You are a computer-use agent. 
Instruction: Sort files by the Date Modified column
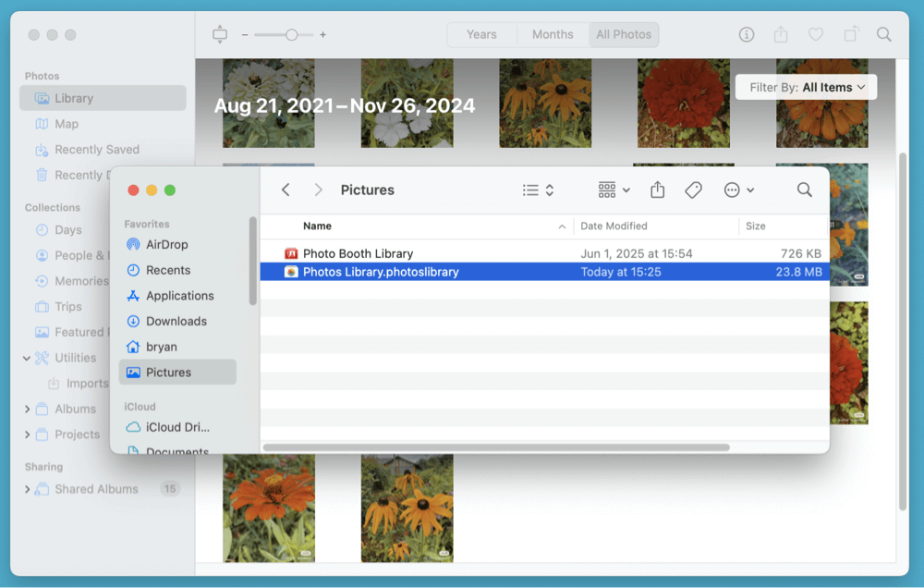tap(613, 226)
